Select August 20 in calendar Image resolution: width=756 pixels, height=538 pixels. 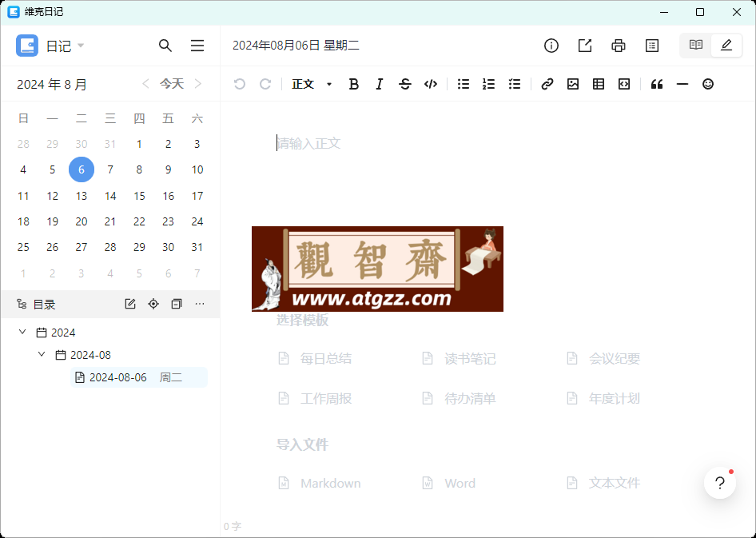(82, 221)
